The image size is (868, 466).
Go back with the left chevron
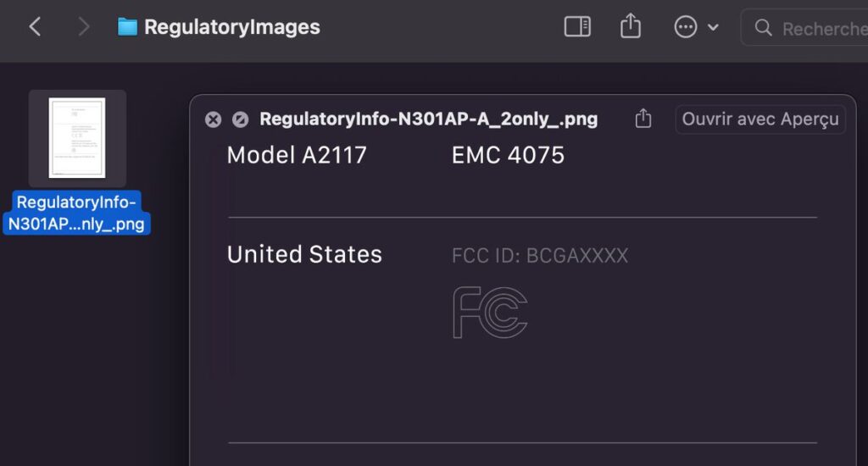pyautogui.click(x=35, y=26)
